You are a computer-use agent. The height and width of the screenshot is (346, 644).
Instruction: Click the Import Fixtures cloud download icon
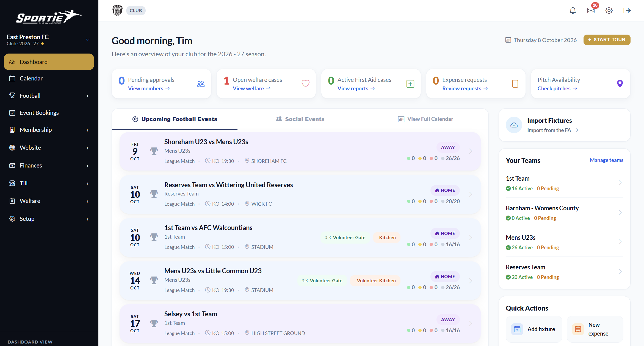pos(514,125)
